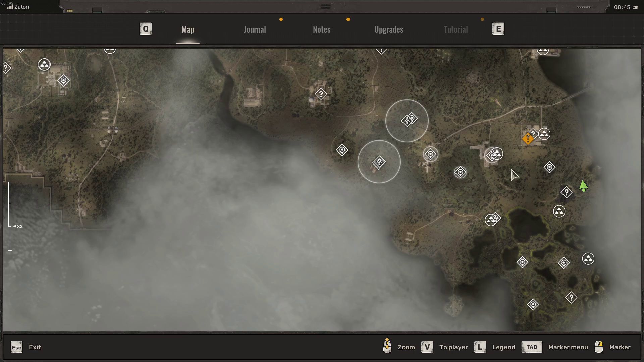Screen dimensions: 644x362
Task: Select the question mark marker near radar dome
Action: 321,94
